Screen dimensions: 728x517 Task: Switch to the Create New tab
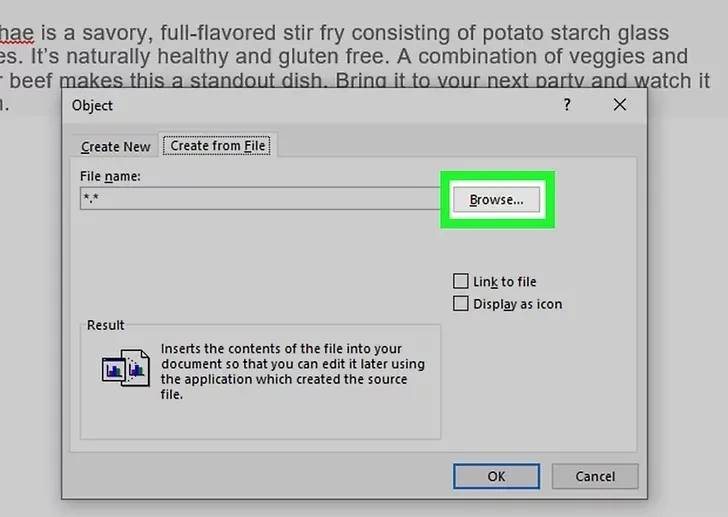point(116,147)
